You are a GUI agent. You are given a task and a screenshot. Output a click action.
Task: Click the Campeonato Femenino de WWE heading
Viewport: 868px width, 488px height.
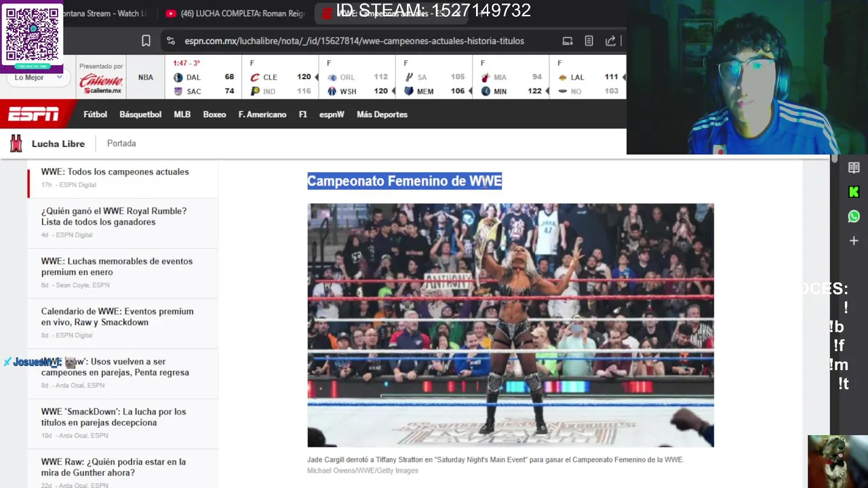point(405,181)
